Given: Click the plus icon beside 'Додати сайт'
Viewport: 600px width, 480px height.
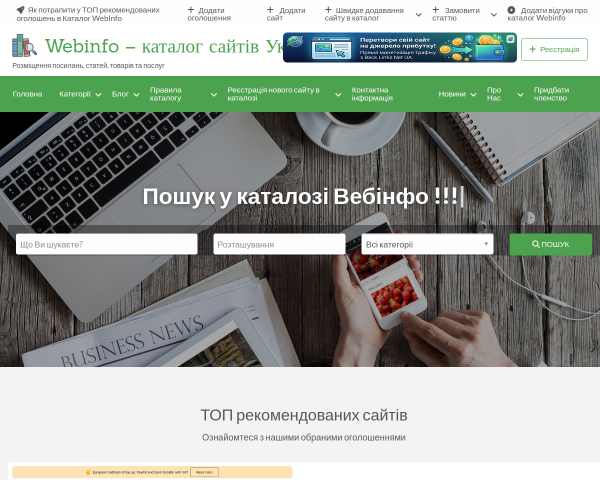Looking at the screenshot, I should point(270,10).
